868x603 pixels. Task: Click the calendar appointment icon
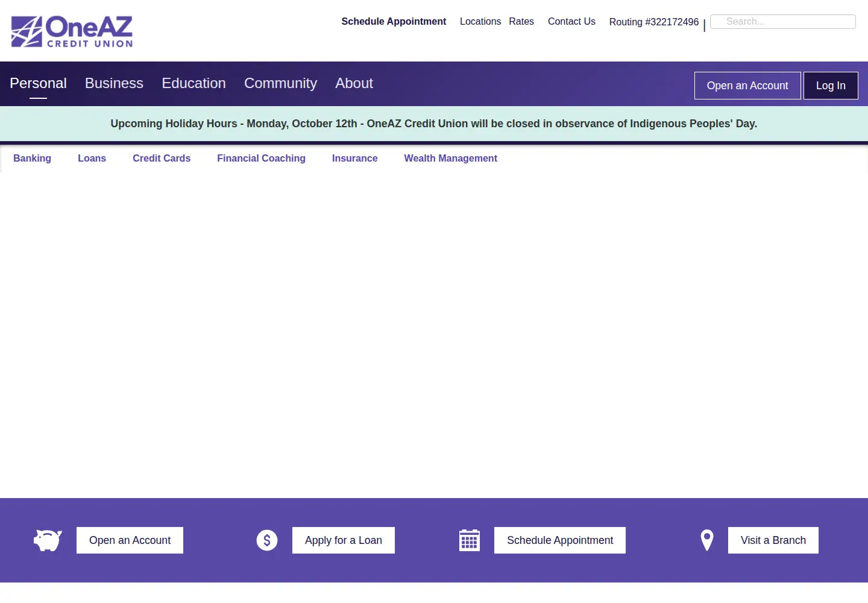[470, 540]
